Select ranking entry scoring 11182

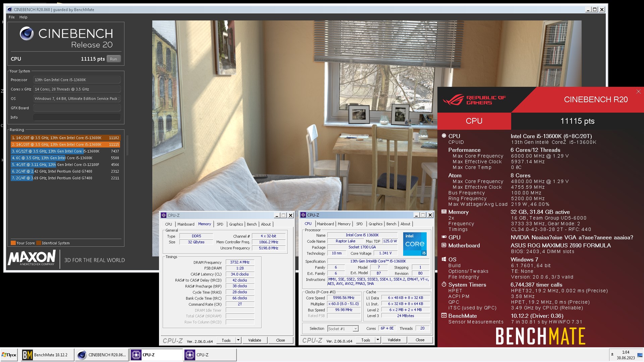tap(65, 138)
